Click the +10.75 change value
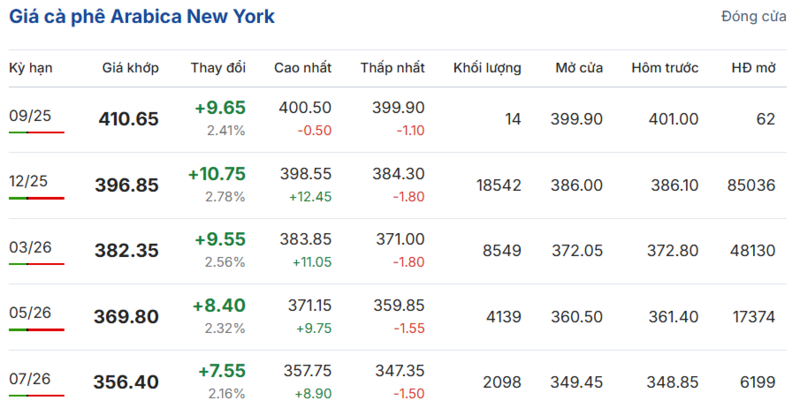 pyautogui.click(x=217, y=174)
